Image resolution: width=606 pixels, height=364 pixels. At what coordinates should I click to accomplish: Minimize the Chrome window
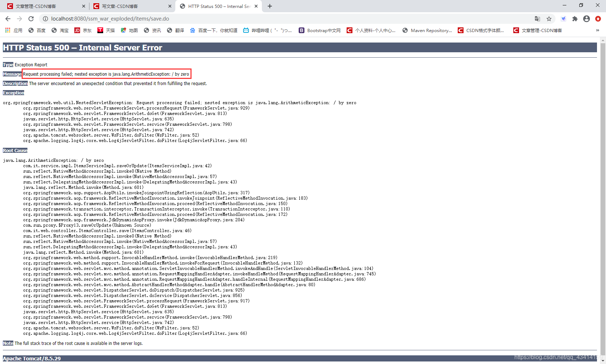point(565,5)
